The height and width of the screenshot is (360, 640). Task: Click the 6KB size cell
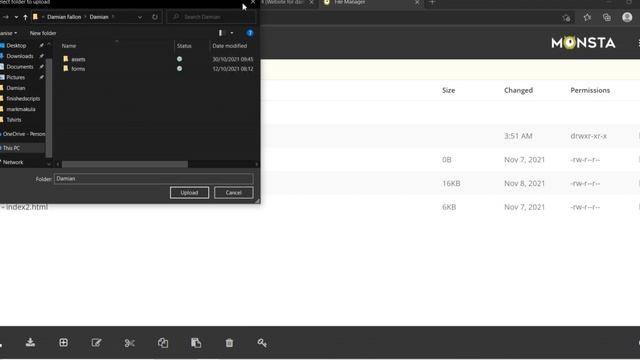[449, 207]
